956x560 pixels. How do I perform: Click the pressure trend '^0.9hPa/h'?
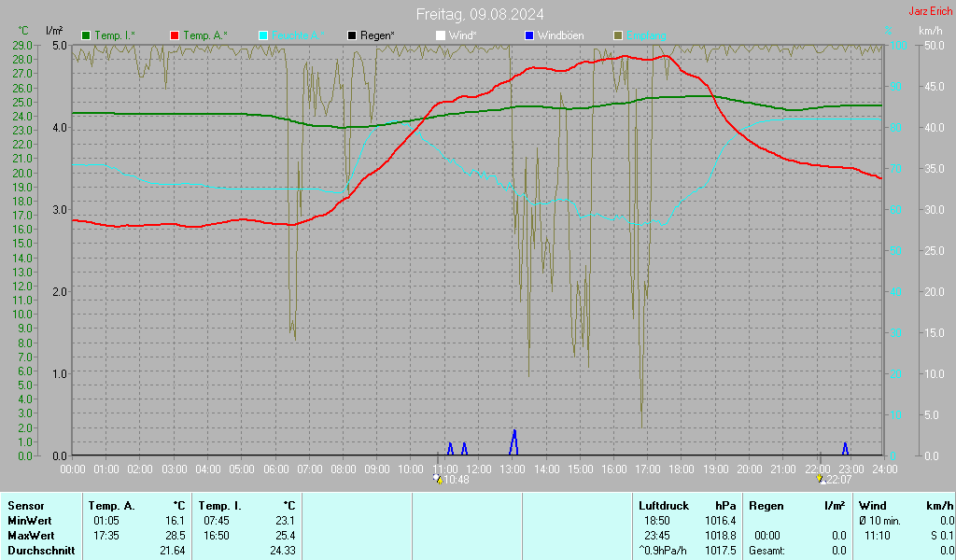click(662, 551)
